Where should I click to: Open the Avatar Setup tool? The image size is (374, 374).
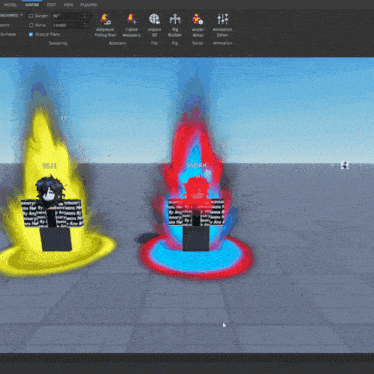point(198,25)
